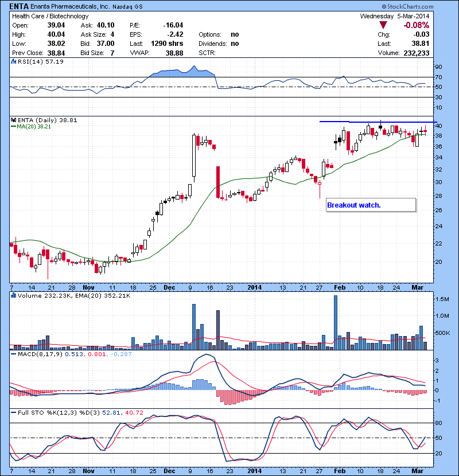Click the 500K volume axis label

coord(442,333)
